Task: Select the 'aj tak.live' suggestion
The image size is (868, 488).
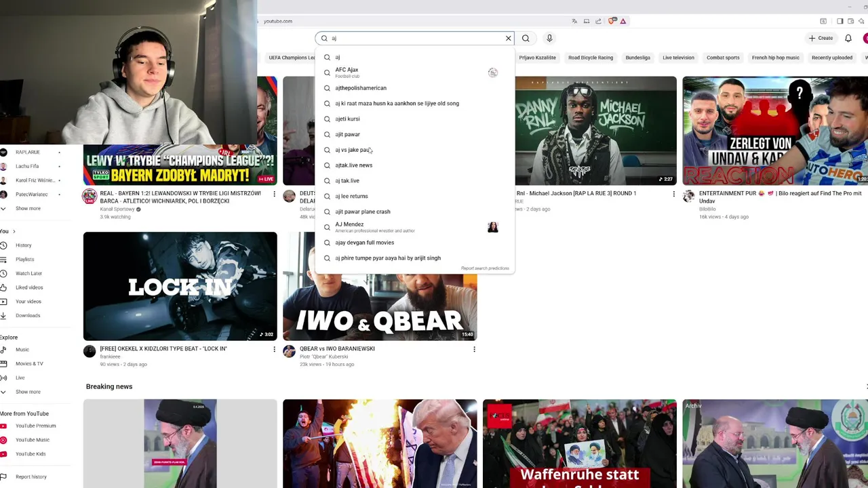Action: [414, 181]
